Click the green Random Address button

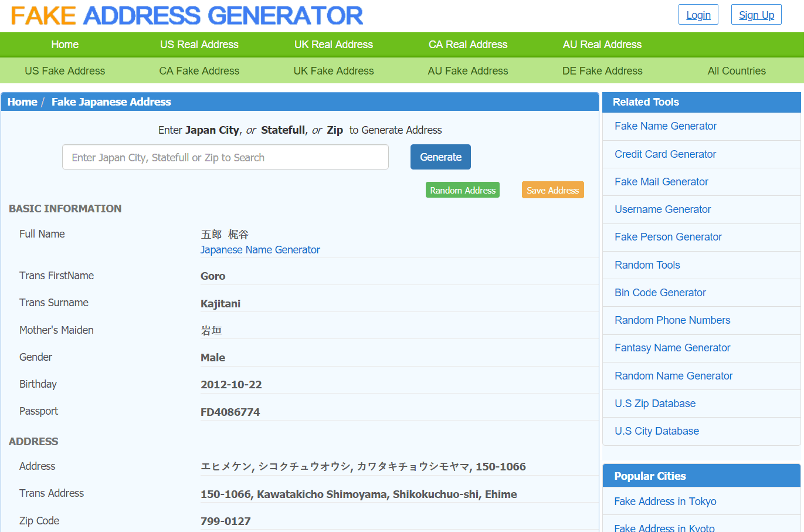462,190
